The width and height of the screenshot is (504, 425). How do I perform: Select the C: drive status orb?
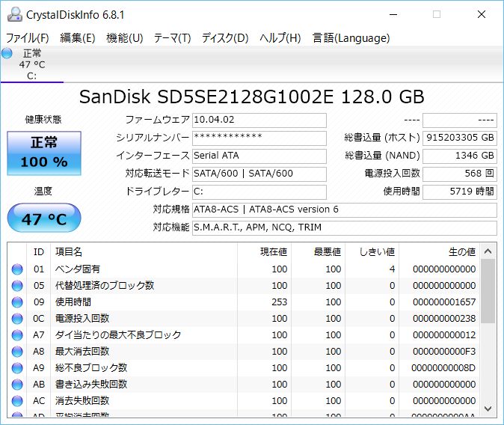(7, 53)
